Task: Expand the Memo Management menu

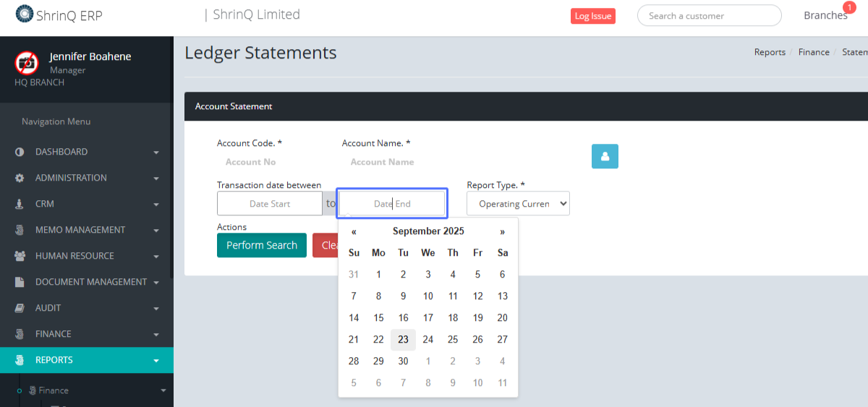Action: (x=87, y=230)
